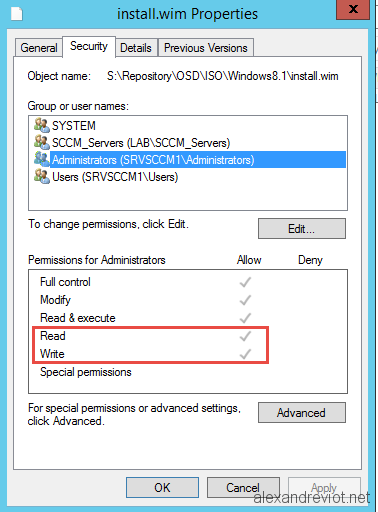Click the Write allow checkmark

[x=245, y=354]
